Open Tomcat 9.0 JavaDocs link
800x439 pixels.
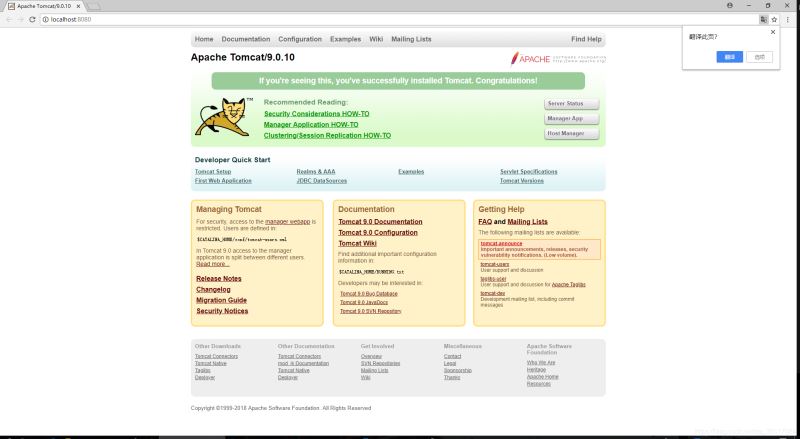tap(363, 302)
